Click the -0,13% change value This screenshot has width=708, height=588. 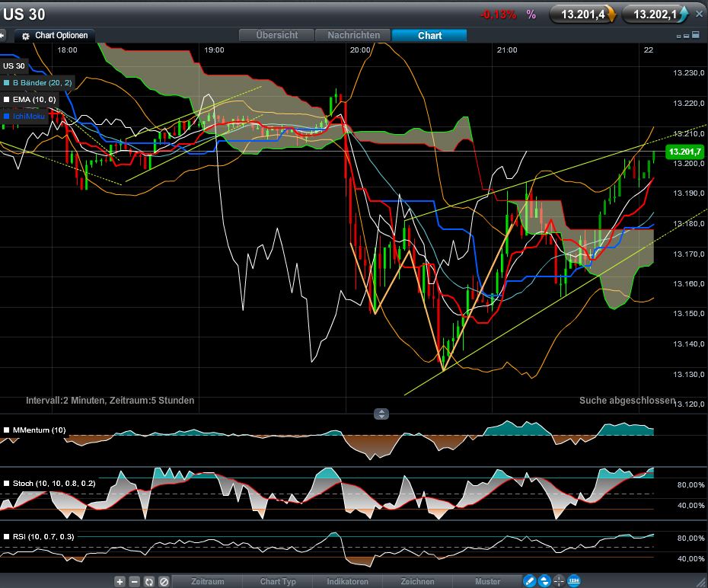tap(499, 14)
